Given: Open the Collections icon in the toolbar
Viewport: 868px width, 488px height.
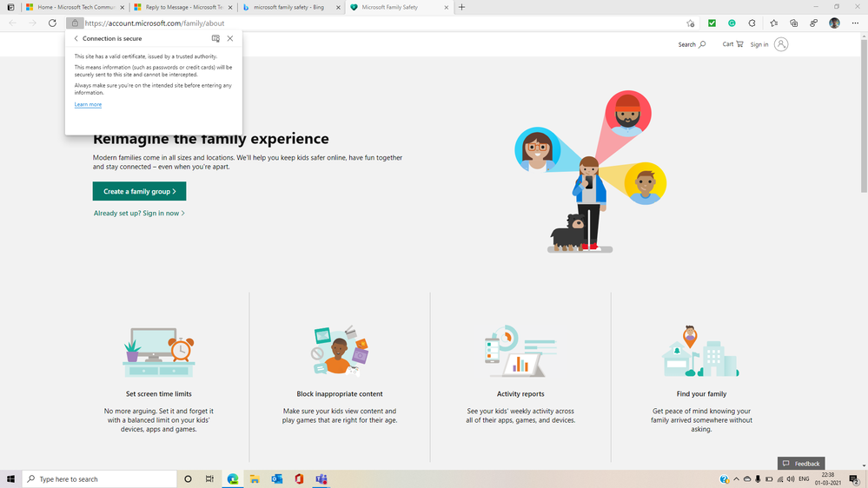Looking at the screenshot, I should pos(794,23).
